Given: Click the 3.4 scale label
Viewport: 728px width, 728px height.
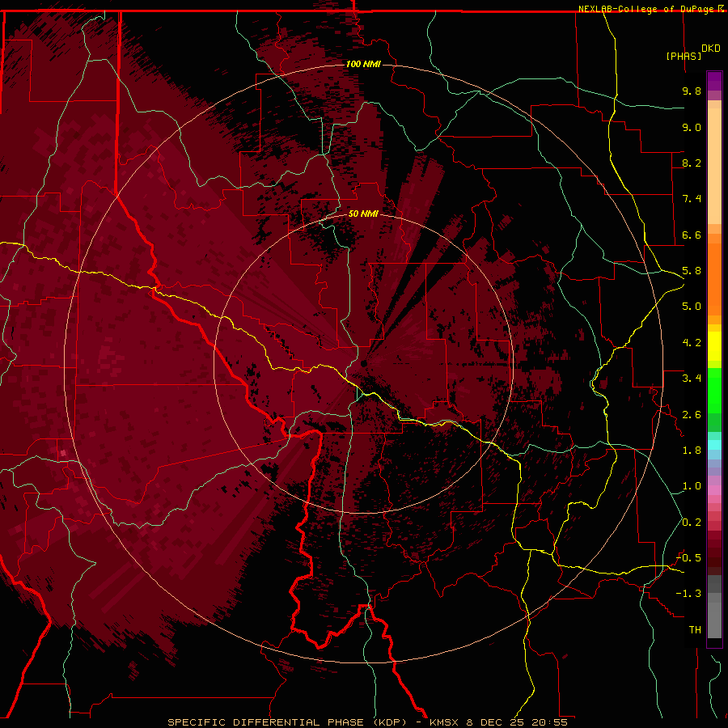Looking at the screenshot, I should click(692, 379).
